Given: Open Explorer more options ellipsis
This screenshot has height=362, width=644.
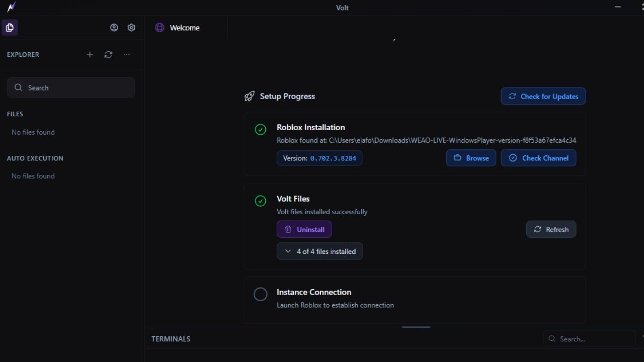Looking at the screenshot, I should (x=127, y=54).
